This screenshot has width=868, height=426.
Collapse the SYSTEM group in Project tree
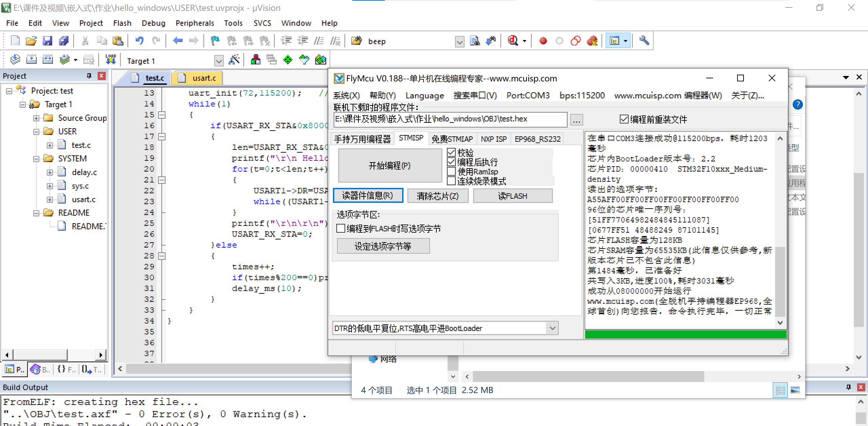(36, 158)
